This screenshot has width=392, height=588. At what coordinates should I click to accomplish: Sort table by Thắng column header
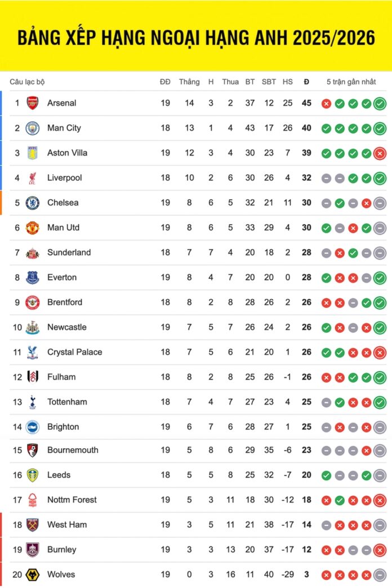click(x=189, y=82)
